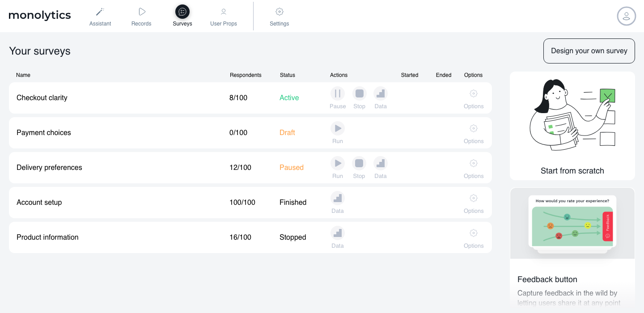View data for Account setup

pyautogui.click(x=338, y=198)
